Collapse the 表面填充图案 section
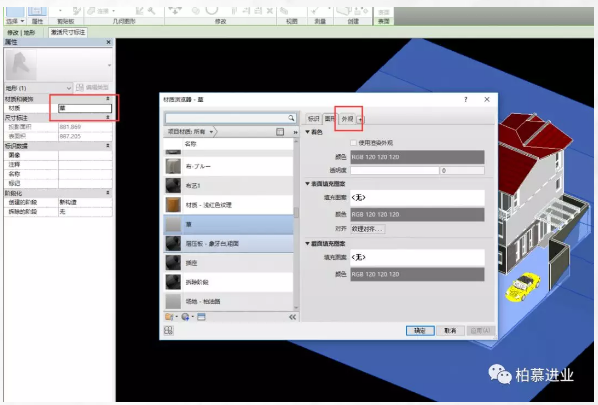The image size is (598, 405). pyautogui.click(x=307, y=184)
